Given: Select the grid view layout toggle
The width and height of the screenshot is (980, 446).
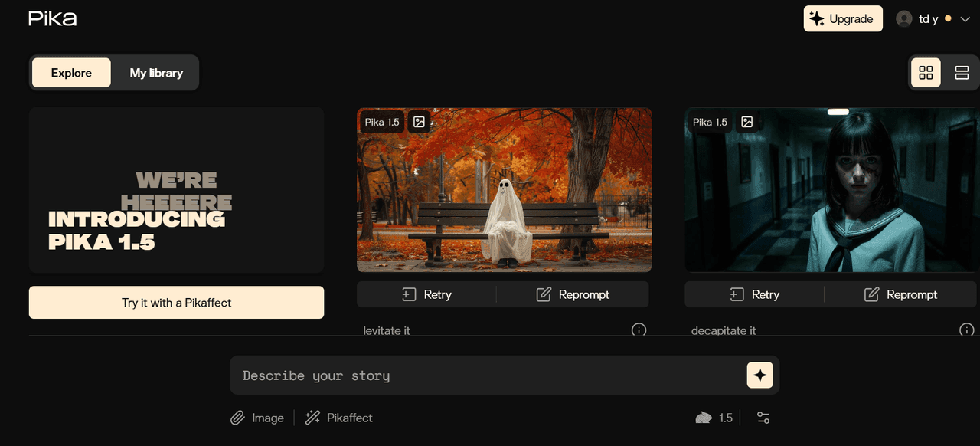Looking at the screenshot, I should (926, 73).
